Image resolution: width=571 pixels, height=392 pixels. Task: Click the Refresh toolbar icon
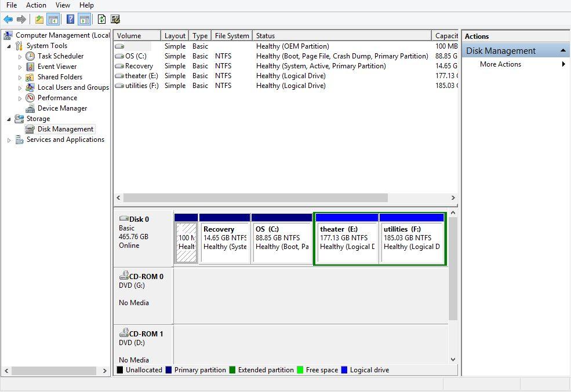101,19
